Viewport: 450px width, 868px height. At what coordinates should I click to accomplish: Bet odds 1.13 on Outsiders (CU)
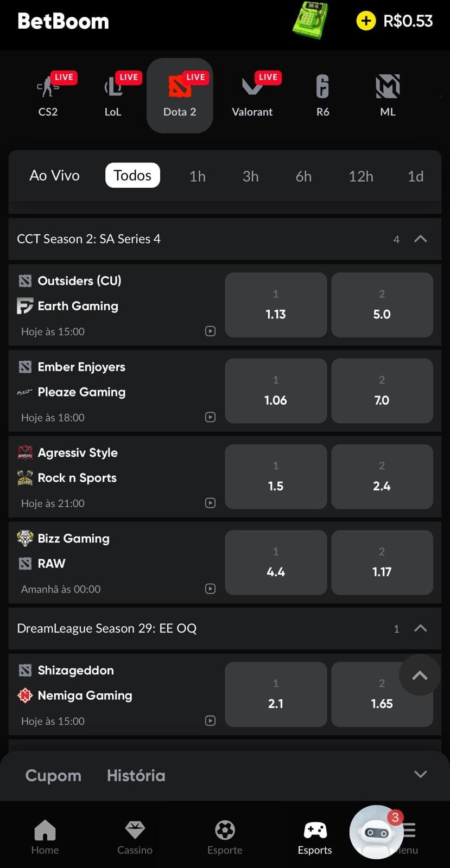(275, 305)
